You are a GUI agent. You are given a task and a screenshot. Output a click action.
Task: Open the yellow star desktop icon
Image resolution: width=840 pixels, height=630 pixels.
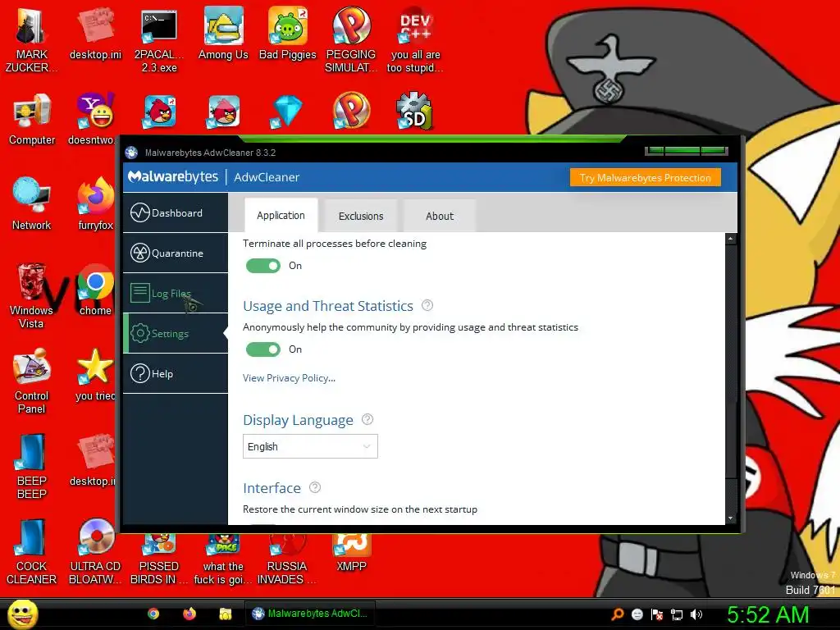(95, 375)
